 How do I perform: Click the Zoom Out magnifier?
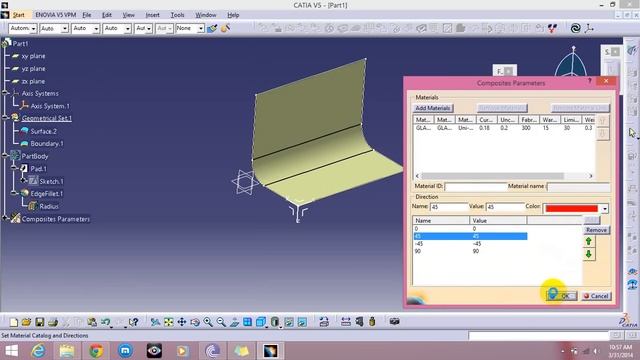221,322
